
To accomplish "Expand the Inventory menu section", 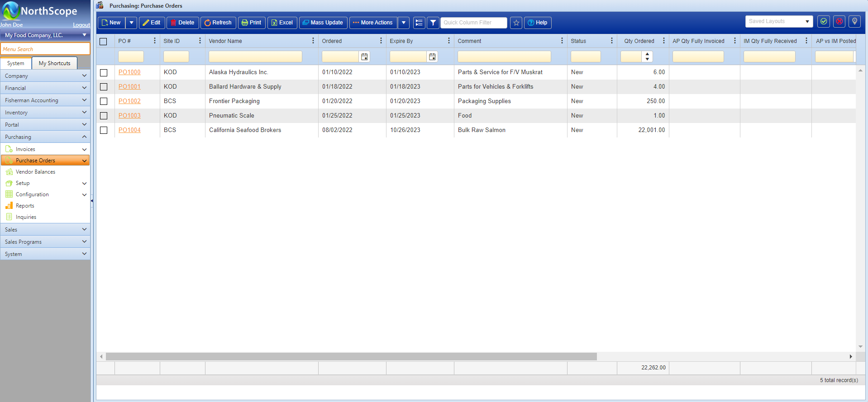I will pyautogui.click(x=45, y=113).
